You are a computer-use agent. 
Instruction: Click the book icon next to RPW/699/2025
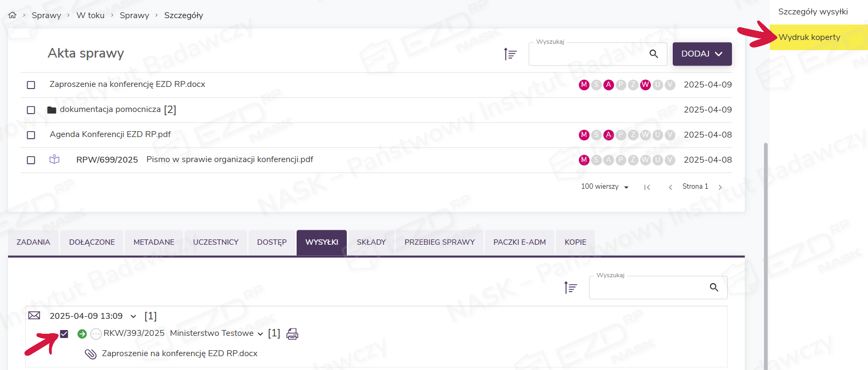54,159
